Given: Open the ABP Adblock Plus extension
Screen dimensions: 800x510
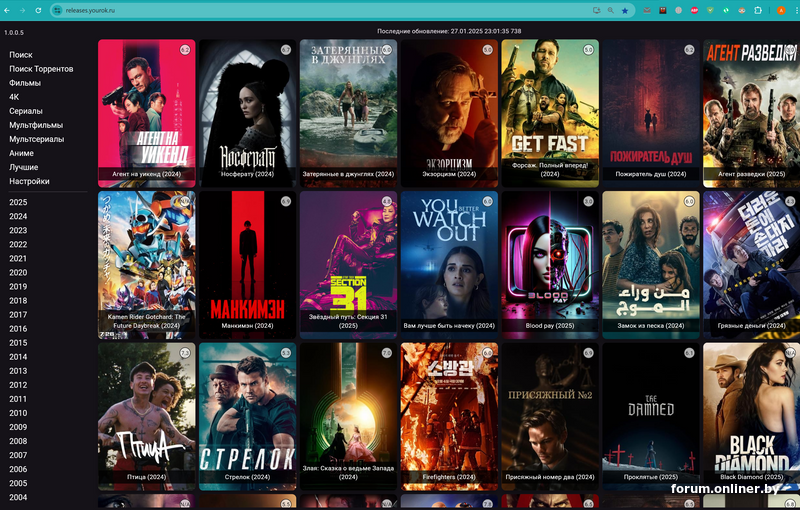Looking at the screenshot, I should point(694,10).
